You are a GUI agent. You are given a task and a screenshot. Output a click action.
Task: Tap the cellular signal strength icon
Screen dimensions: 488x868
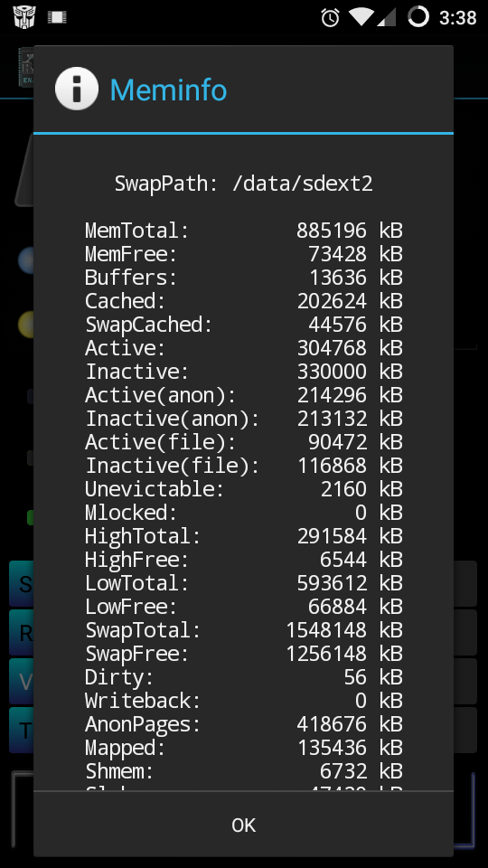click(387, 17)
